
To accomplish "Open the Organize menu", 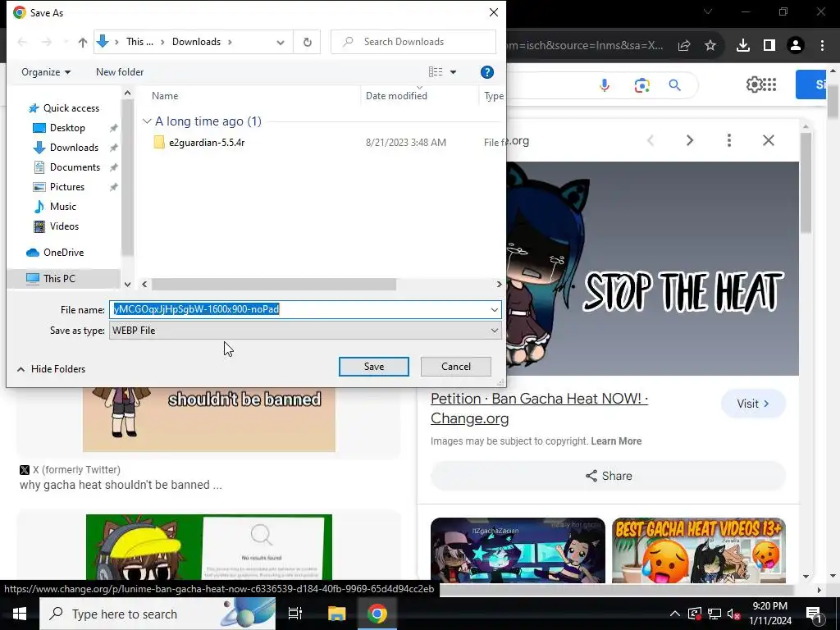I will [46, 72].
